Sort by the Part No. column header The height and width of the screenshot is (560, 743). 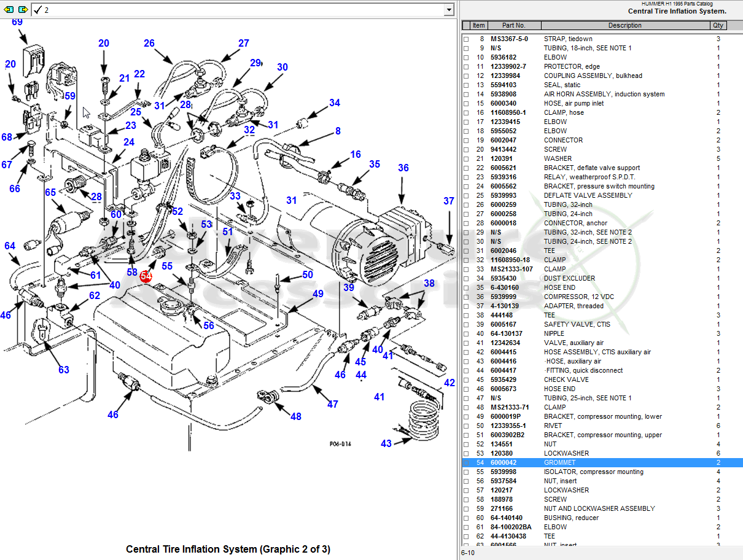point(513,25)
